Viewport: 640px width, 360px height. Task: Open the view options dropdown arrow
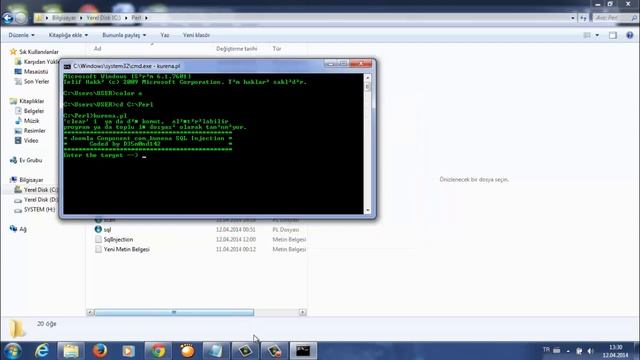tap(597, 35)
